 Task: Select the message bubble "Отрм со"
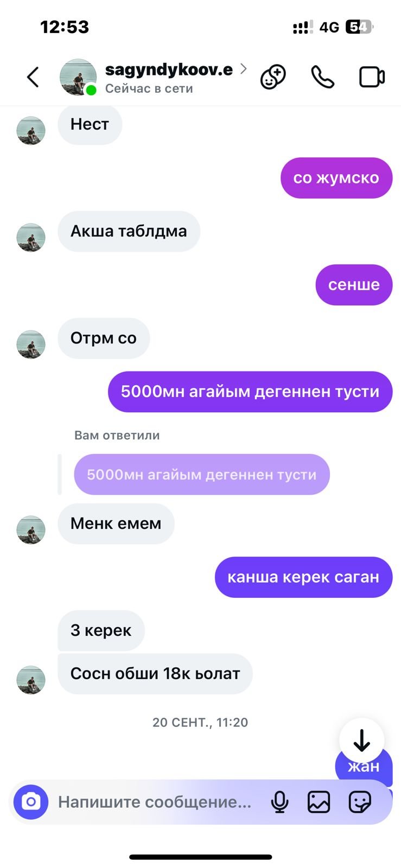click(104, 338)
